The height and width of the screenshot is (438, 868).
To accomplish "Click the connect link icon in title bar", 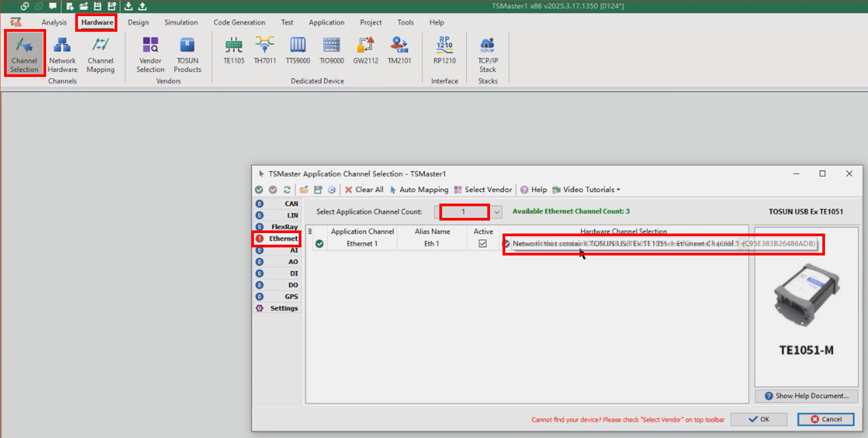I will point(25,6).
